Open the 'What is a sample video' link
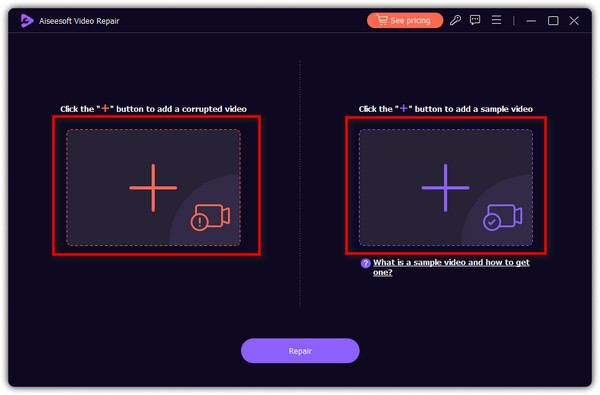 (451, 267)
